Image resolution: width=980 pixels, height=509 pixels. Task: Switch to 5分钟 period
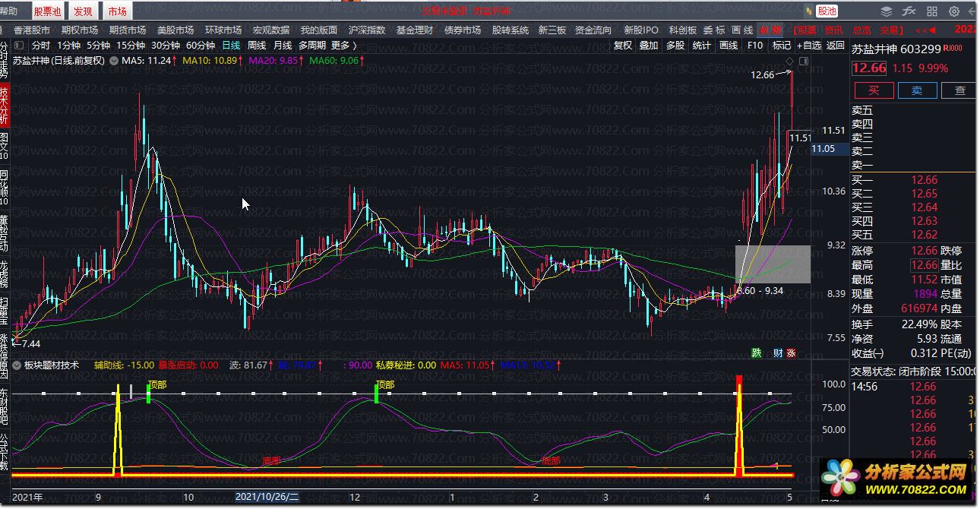[98, 46]
